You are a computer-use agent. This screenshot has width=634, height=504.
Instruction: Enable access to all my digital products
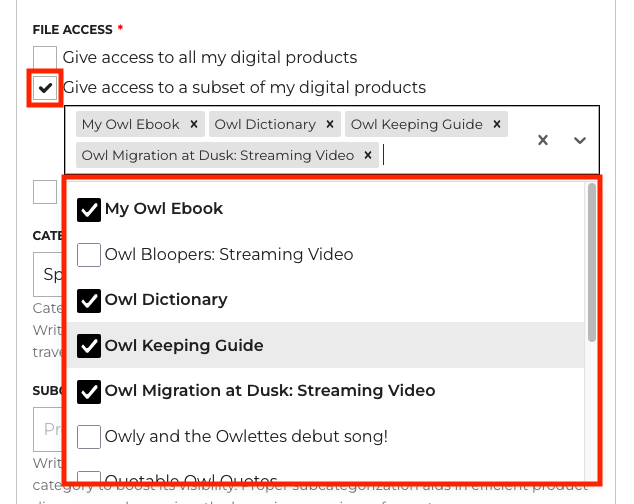pos(45,58)
